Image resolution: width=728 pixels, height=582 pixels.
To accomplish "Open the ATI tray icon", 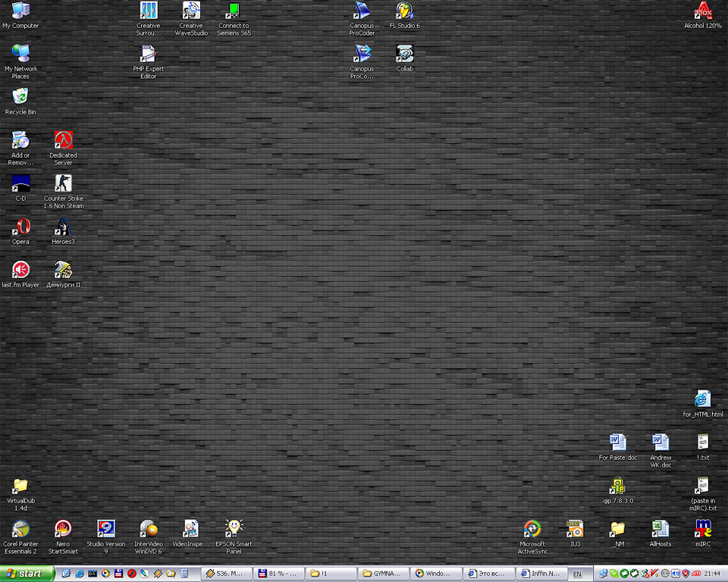I will point(696,574).
